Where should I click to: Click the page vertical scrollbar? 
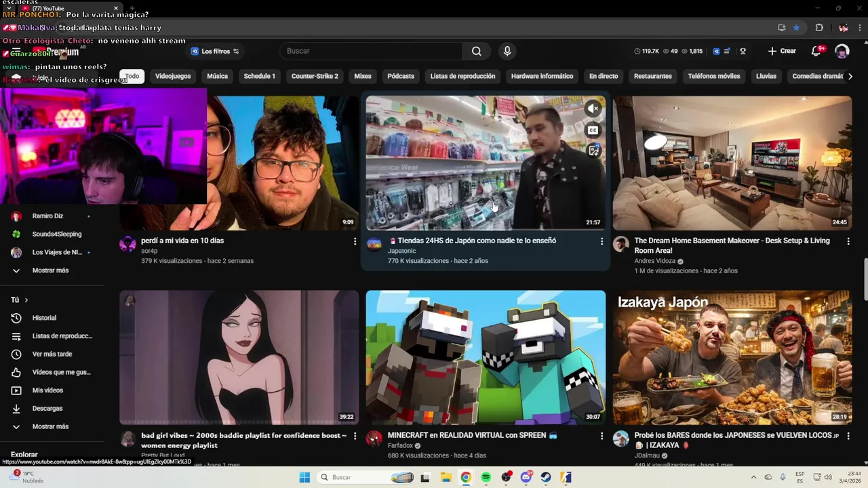click(865, 278)
